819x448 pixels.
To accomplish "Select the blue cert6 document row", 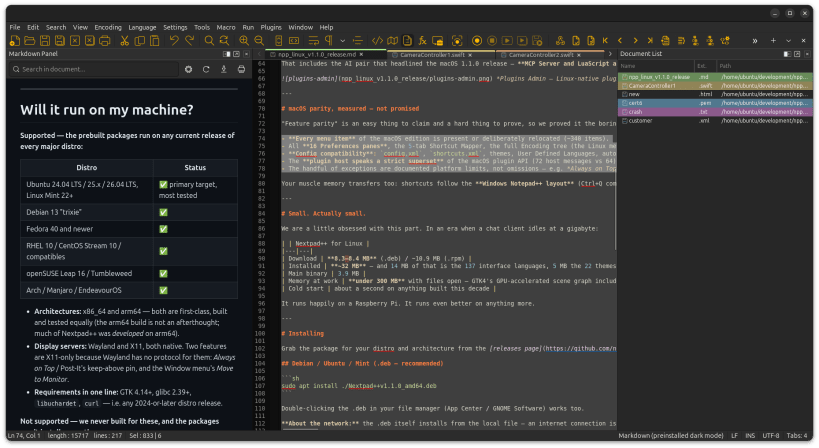I will (x=715, y=103).
